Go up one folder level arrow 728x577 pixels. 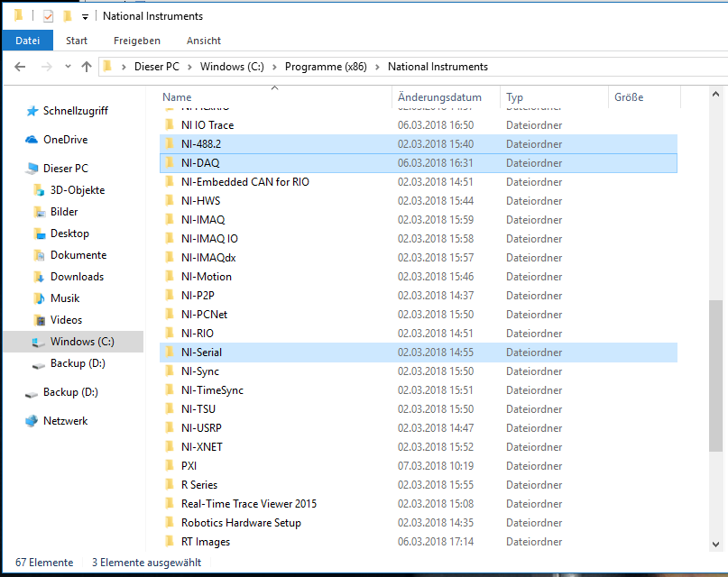click(87, 67)
